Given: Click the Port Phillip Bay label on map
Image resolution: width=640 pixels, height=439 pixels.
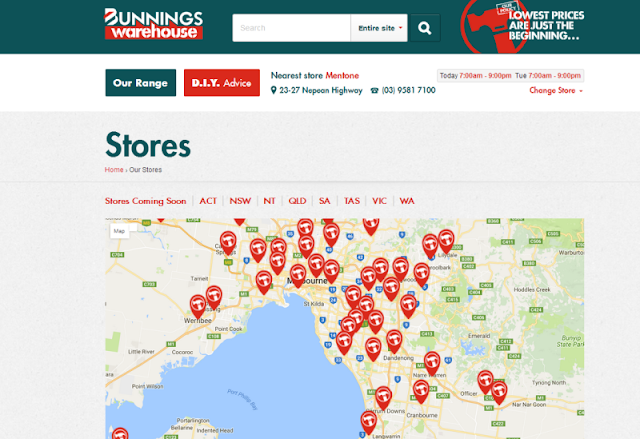Looking at the screenshot, I should [x=242, y=399].
